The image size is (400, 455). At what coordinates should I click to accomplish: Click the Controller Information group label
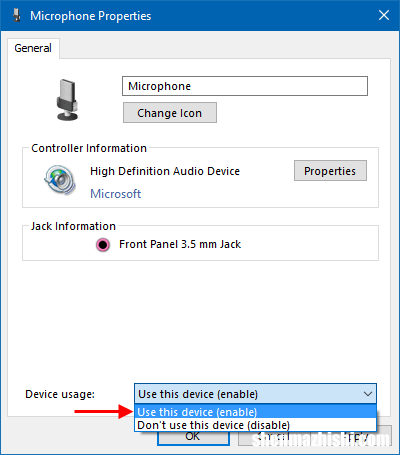pyautogui.click(x=89, y=148)
